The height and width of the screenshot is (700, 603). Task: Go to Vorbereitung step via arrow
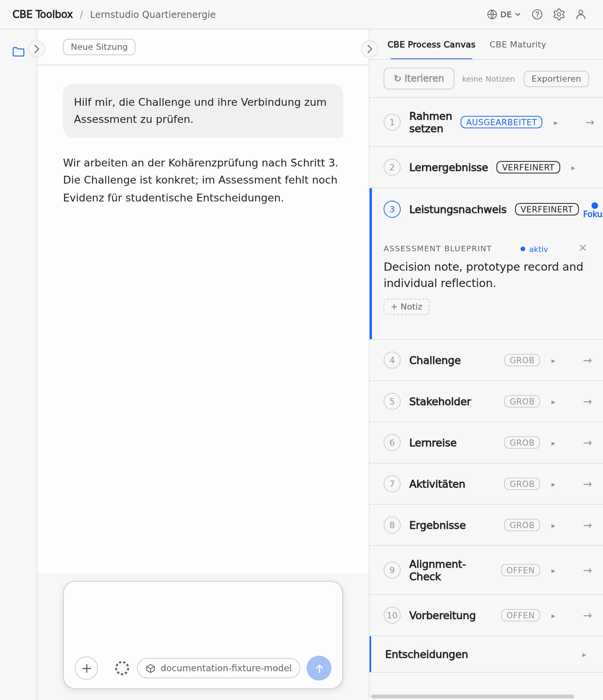[587, 616]
